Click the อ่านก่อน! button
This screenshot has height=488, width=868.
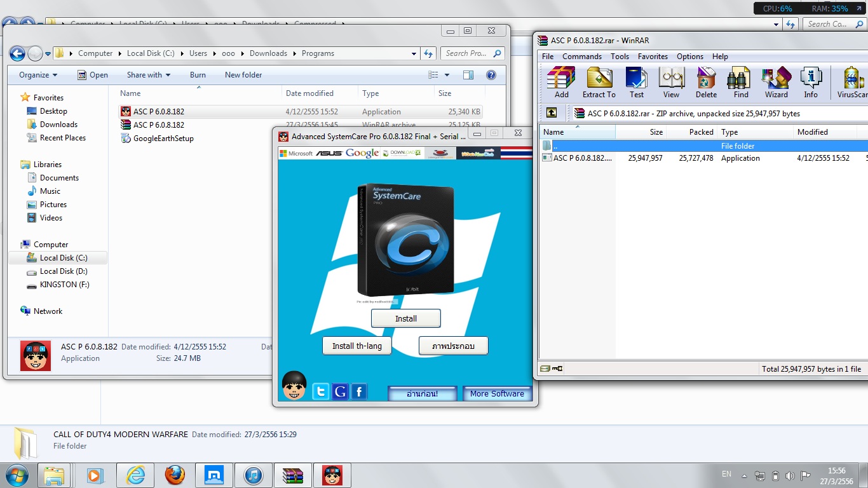[422, 393]
